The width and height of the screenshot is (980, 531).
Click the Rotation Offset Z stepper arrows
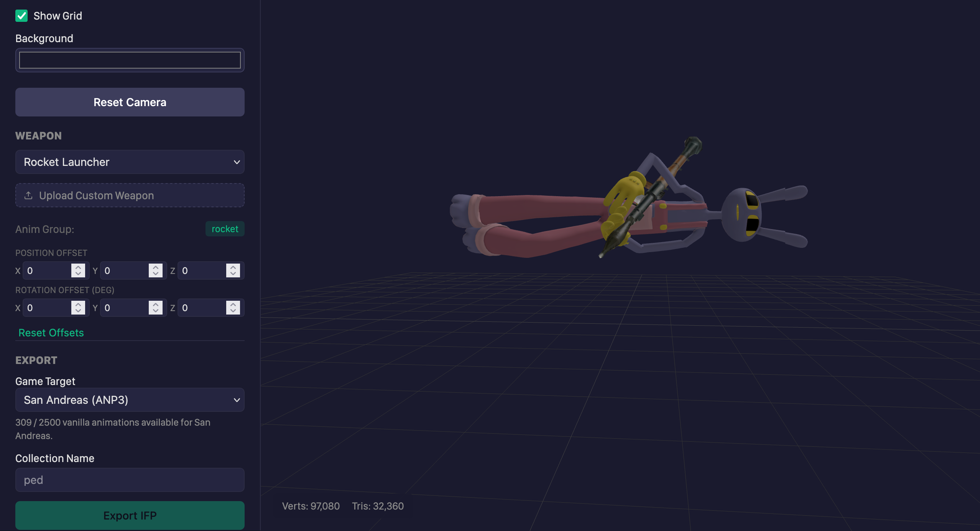click(233, 308)
